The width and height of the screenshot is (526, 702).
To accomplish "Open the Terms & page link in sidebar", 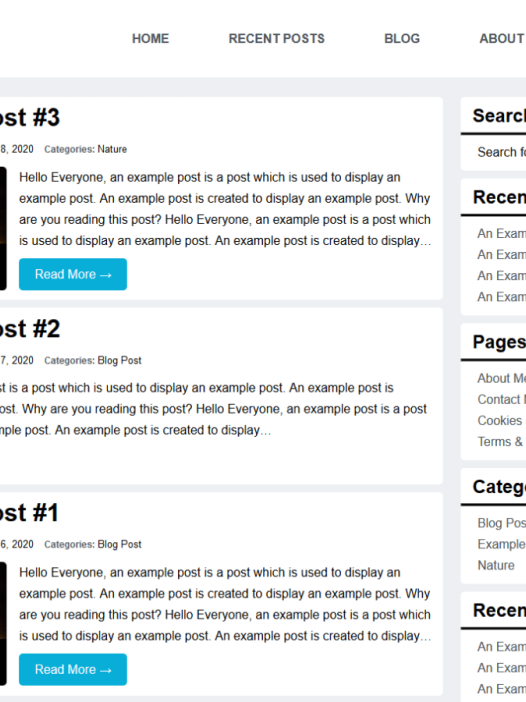I will pyautogui.click(x=501, y=441).
